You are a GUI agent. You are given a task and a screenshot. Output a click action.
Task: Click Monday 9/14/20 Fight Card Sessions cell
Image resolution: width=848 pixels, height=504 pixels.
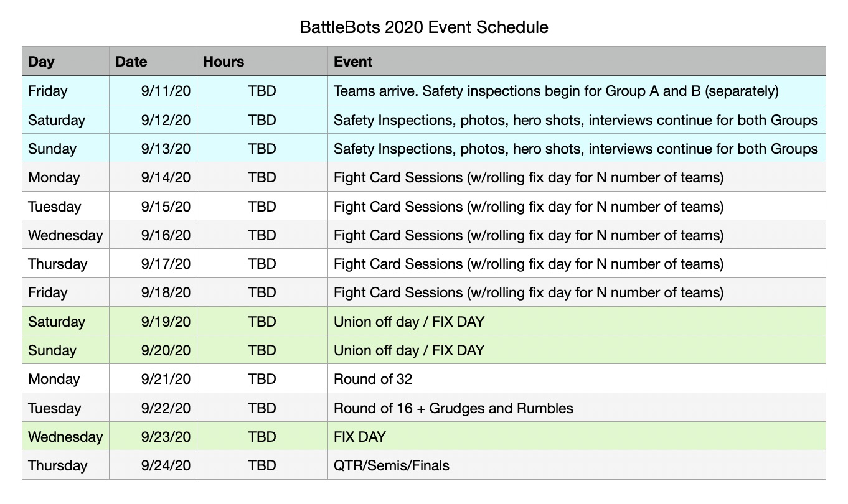577,177
